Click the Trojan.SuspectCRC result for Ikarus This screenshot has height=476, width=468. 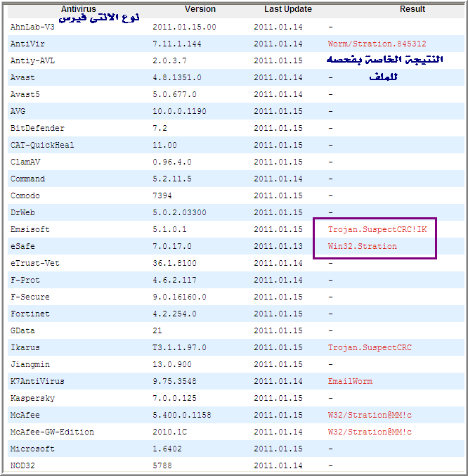click(x=370, y=347)
